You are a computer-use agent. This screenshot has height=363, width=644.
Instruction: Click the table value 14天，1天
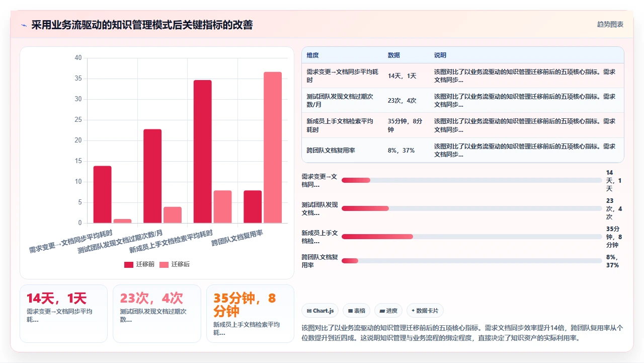pos(402,76)
